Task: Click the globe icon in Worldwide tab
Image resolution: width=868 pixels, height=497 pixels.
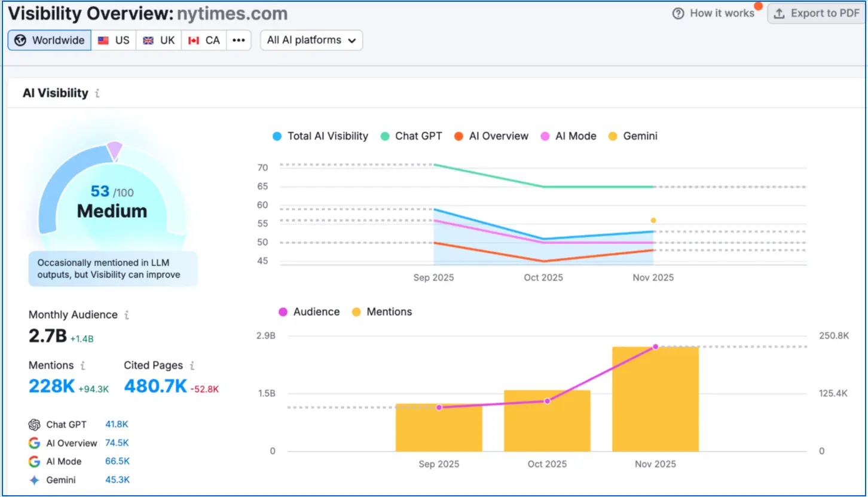Action: tap(20, 41)
